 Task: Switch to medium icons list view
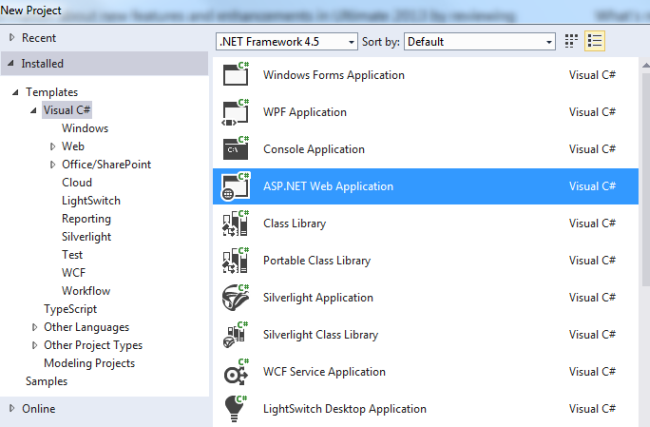pyautogui.click(x=595, y=41)
